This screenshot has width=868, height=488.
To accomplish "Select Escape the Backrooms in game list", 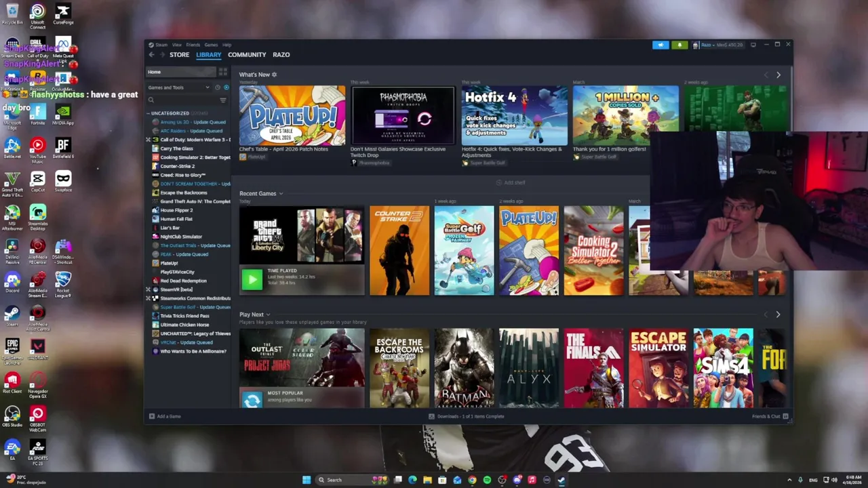I will [184, 192].
